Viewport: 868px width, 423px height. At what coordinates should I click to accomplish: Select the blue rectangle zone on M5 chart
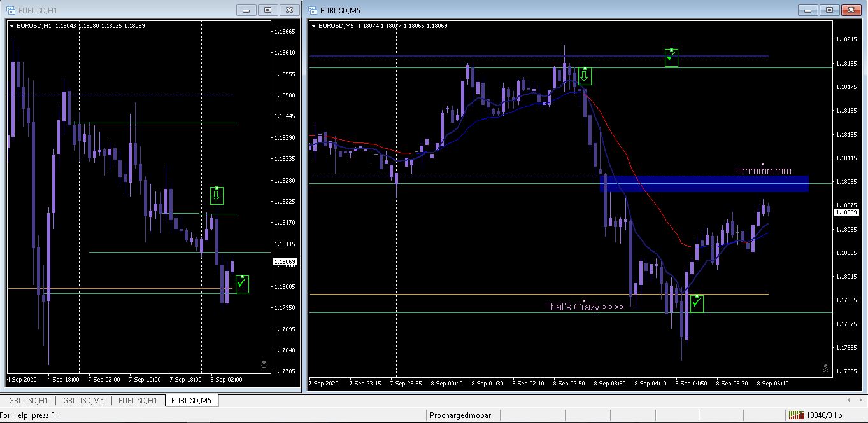[704, 184]
